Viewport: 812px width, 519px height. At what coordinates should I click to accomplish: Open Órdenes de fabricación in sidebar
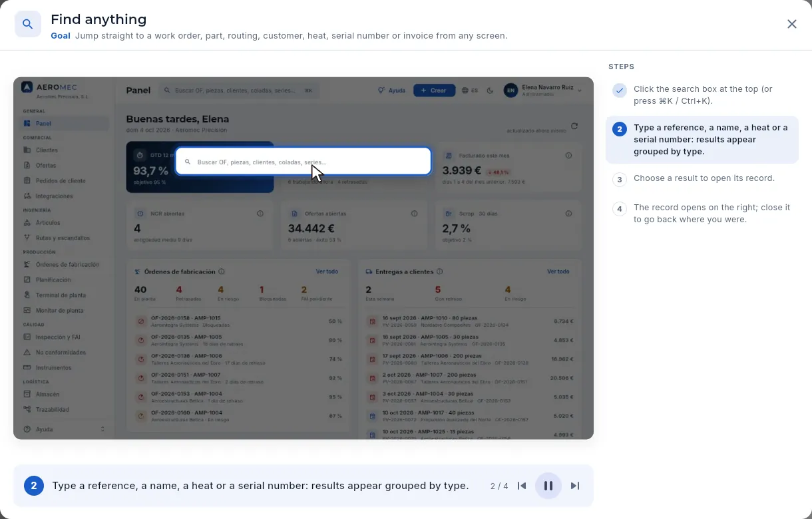coord(67,265)
